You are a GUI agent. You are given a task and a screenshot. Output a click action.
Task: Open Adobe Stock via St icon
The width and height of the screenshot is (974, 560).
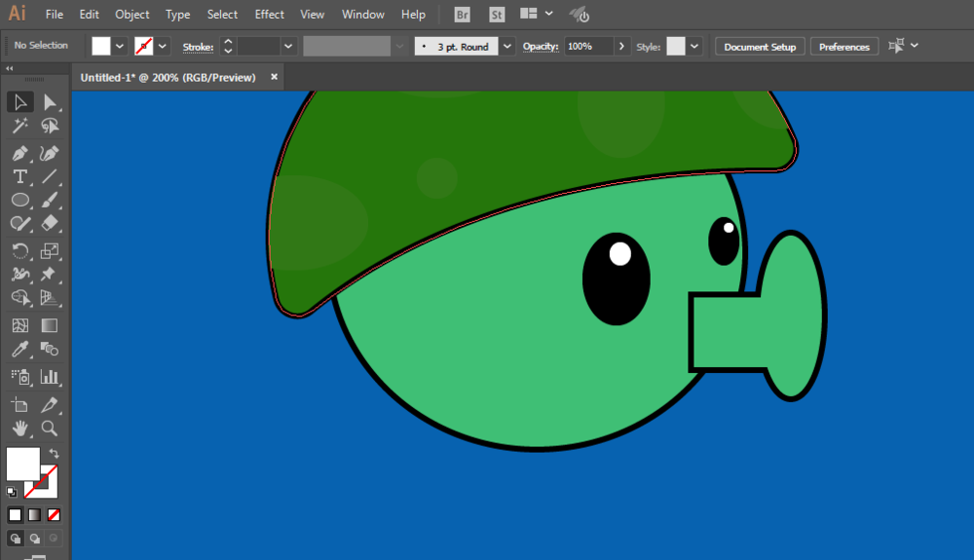497,15
